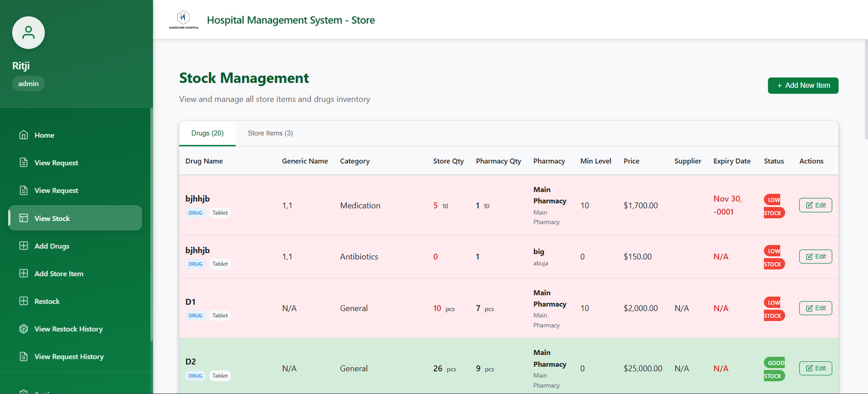Select the Drugs (20) tab
Viewport: 868px width, 394px height.
(x=207, y=133)
